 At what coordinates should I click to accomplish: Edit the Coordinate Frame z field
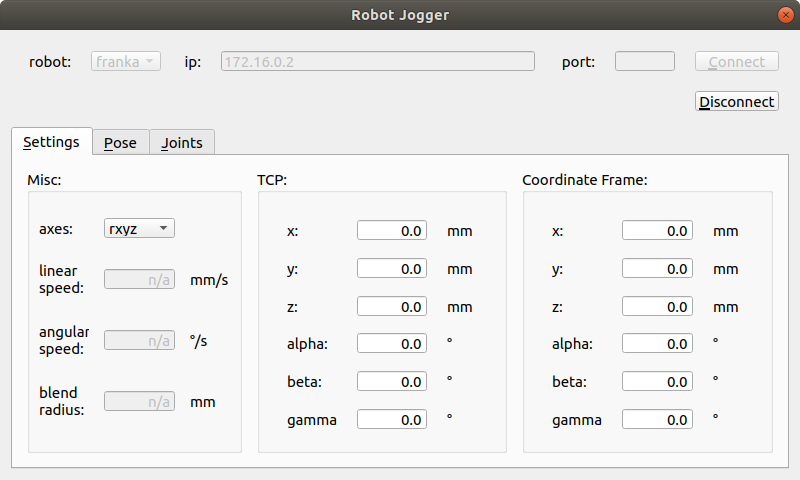click(x=657, y=306)
